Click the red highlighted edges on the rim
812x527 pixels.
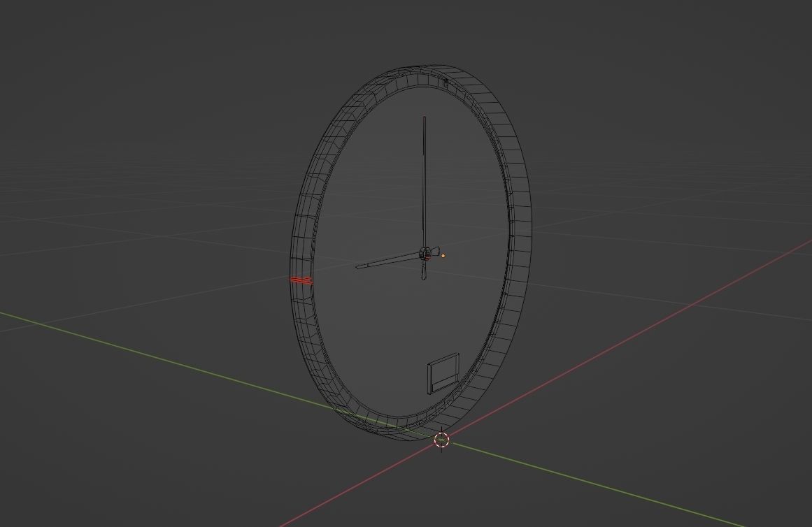(302, 280)
